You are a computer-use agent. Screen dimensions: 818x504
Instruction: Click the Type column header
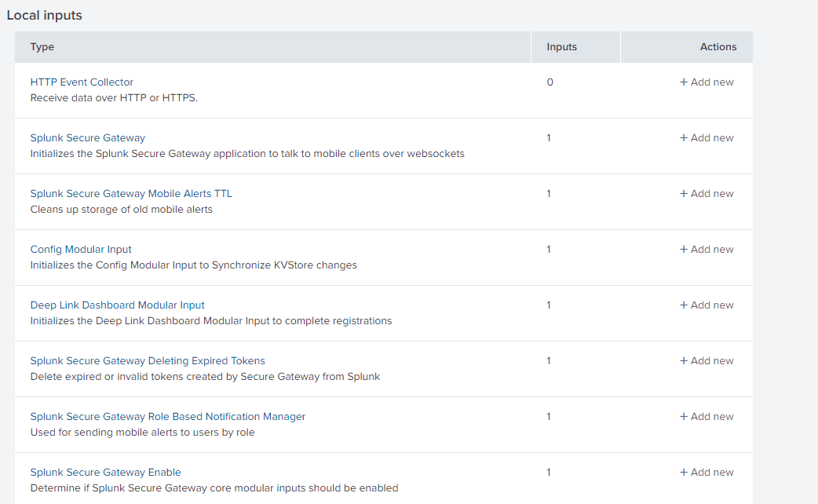coord(42,46)
